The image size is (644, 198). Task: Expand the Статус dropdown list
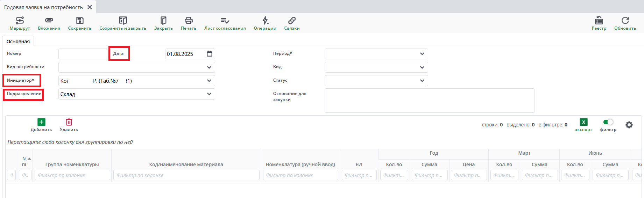point(422,81)
